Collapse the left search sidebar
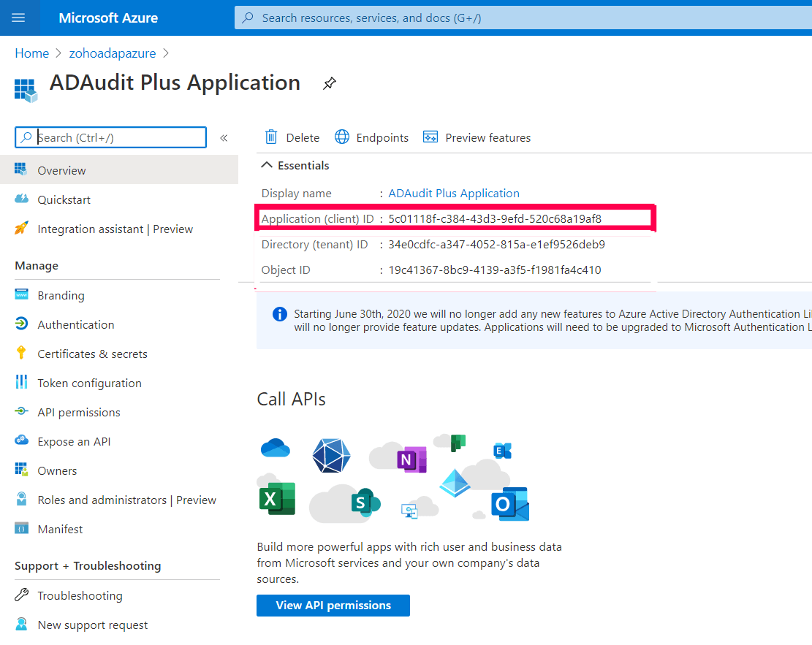 (224, 137)
